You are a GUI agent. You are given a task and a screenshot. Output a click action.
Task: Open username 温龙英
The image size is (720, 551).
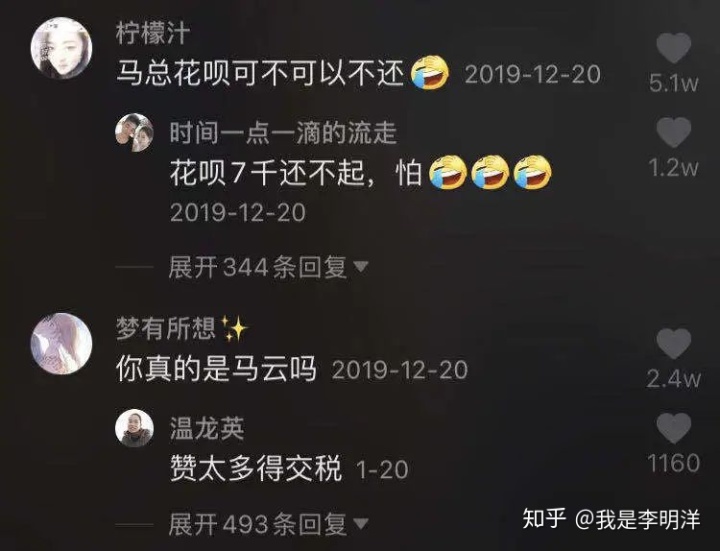point(207,428)
